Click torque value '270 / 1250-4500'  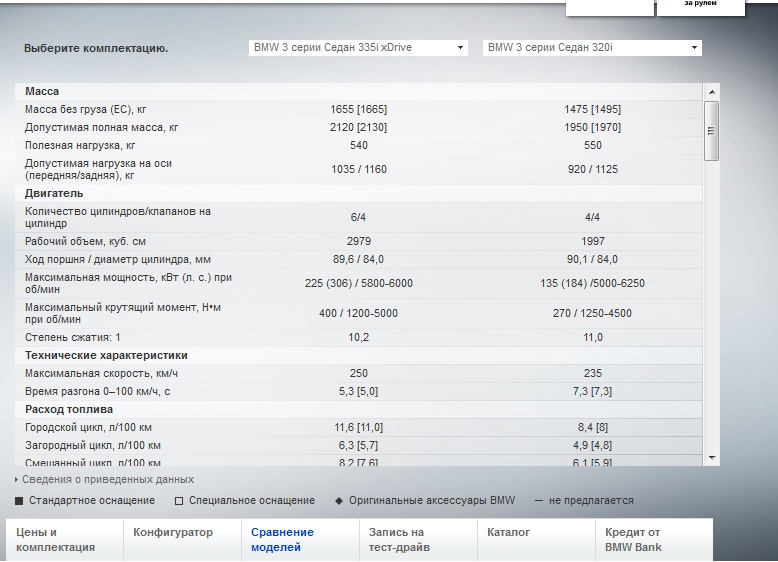coord(592,313)
